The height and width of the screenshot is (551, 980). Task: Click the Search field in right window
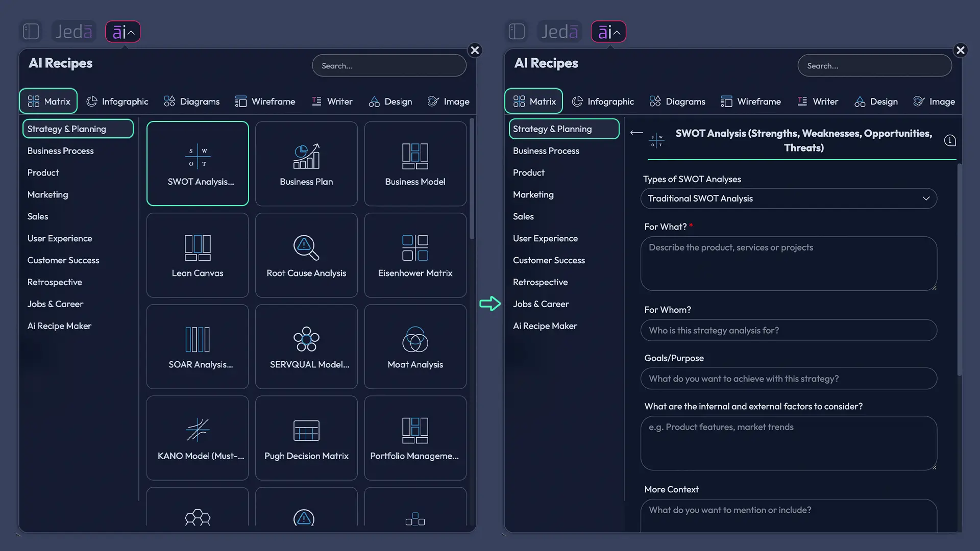pyautogui.click(x=874, y=66)
